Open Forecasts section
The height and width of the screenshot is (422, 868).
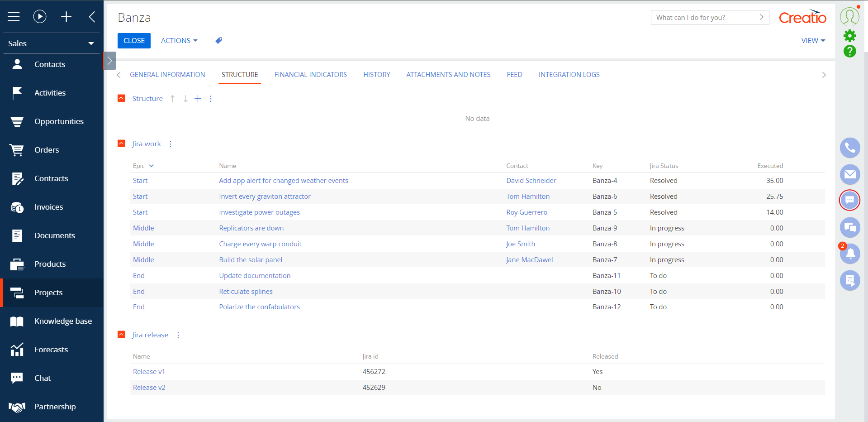coord(52,350)
